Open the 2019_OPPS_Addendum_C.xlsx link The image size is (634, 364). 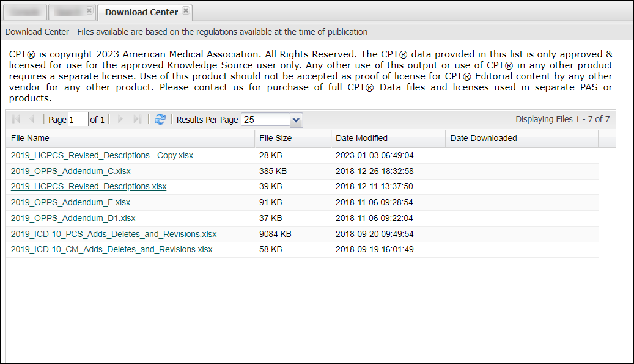[70, 171]
